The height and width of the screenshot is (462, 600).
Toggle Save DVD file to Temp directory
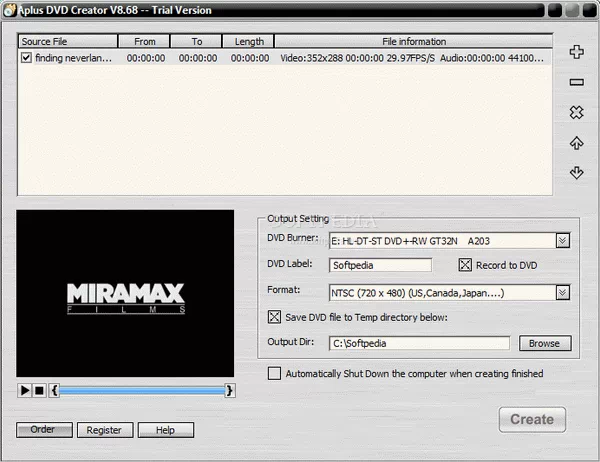(274, 317)
